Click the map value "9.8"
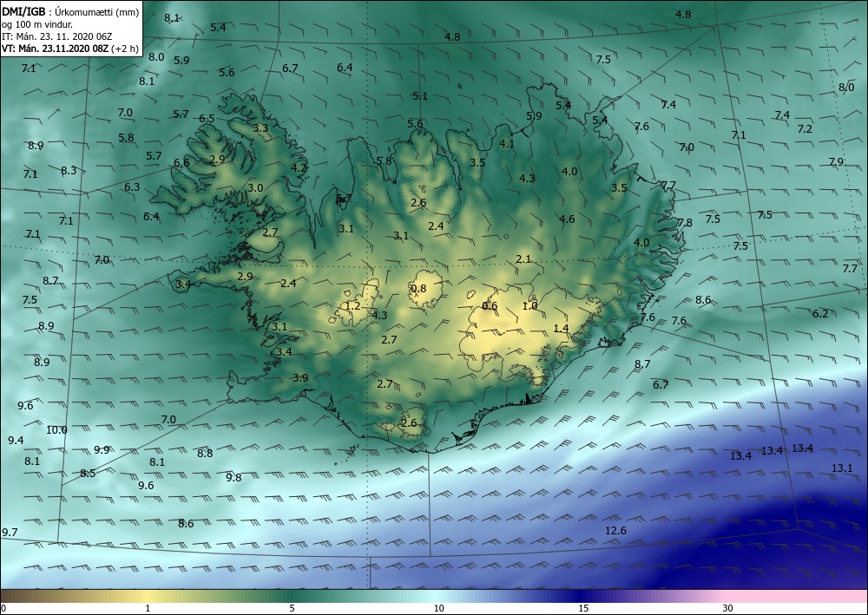 [x=233, y=477]
